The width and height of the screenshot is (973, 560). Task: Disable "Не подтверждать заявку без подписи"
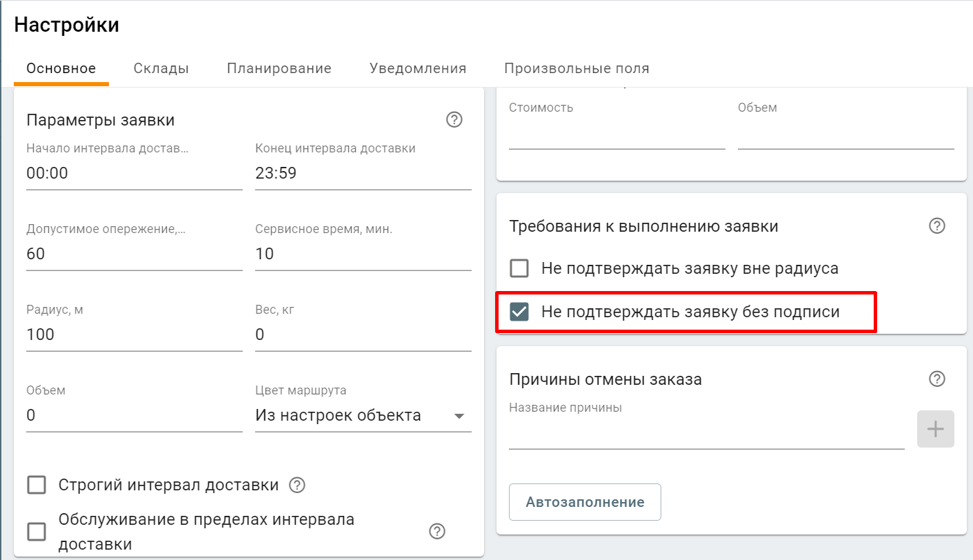[x=518, y=312]
